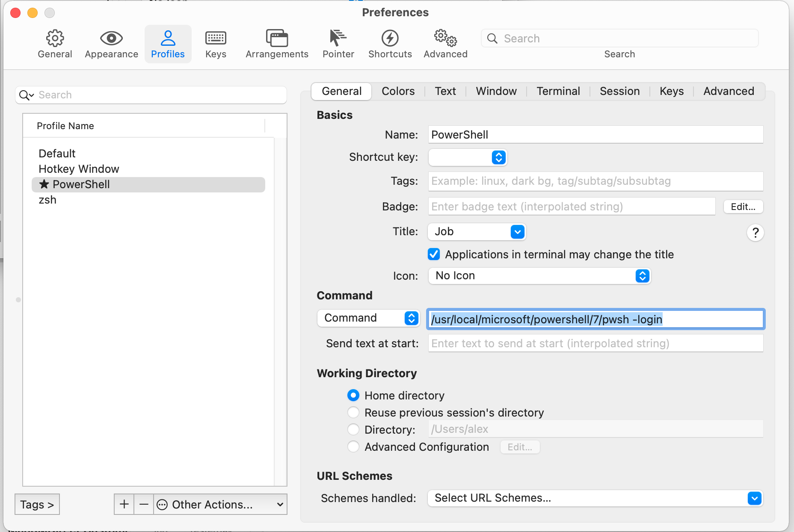Open the Arrangements pane
Image resolution: width=794 pixels, height=532 pixels.
coord(276,43)
